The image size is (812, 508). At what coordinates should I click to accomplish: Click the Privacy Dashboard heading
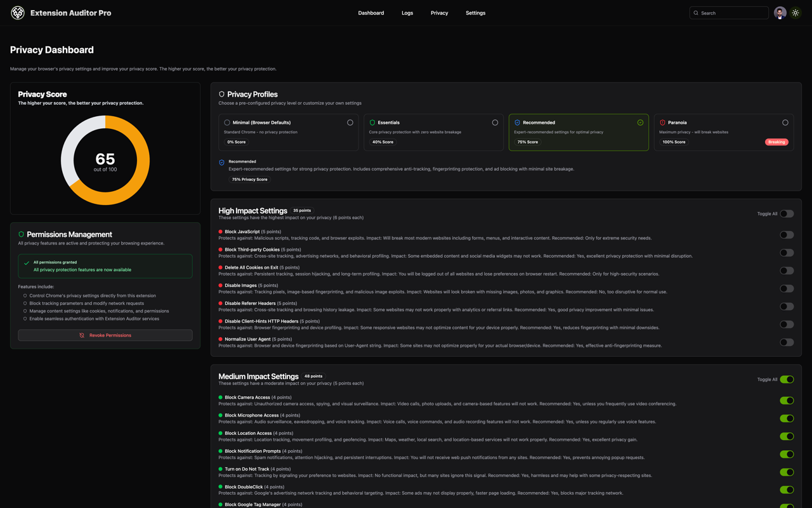[x=52, y=50]
